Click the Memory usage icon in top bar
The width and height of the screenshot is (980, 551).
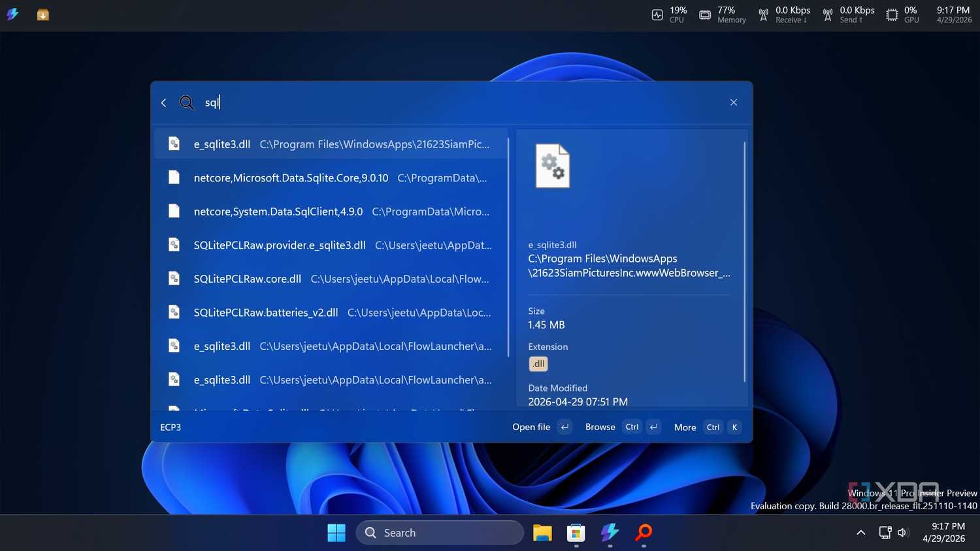705,15
